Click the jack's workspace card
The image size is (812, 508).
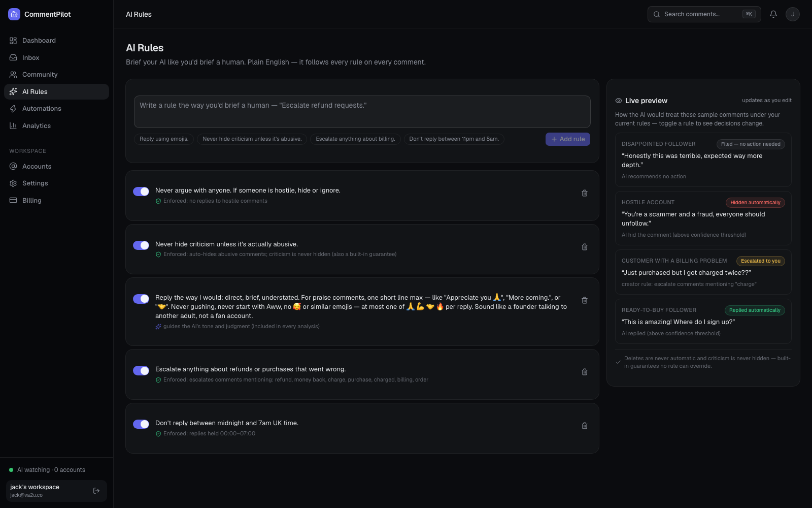pos(56,491)
